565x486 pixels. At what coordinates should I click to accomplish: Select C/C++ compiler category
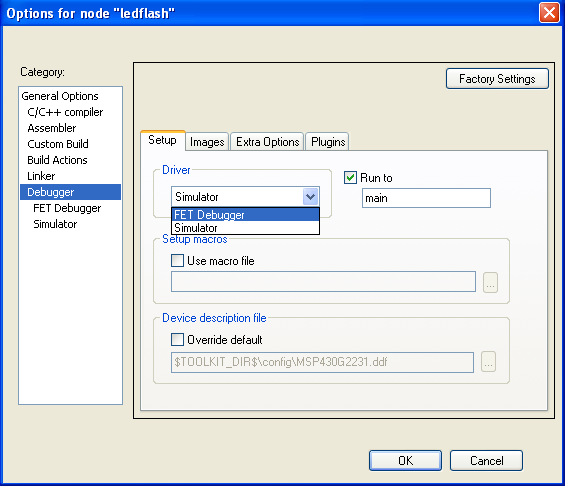click(65, 112)
